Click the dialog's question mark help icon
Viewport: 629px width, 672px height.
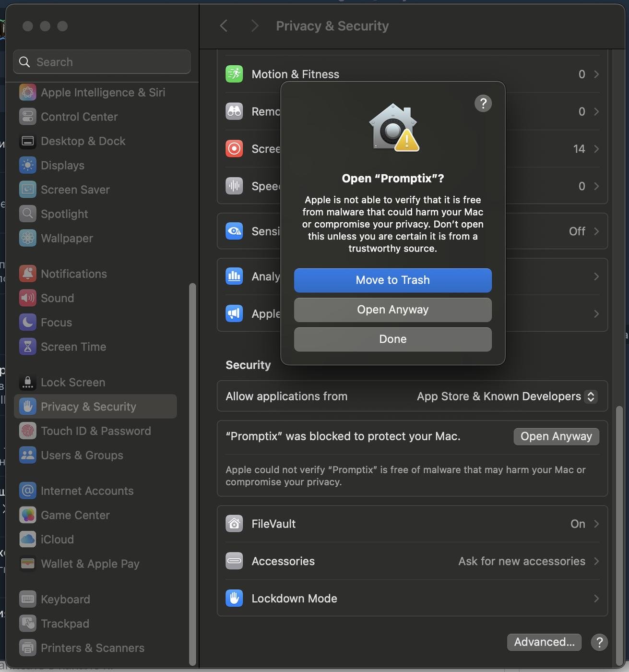click(483, 103)
